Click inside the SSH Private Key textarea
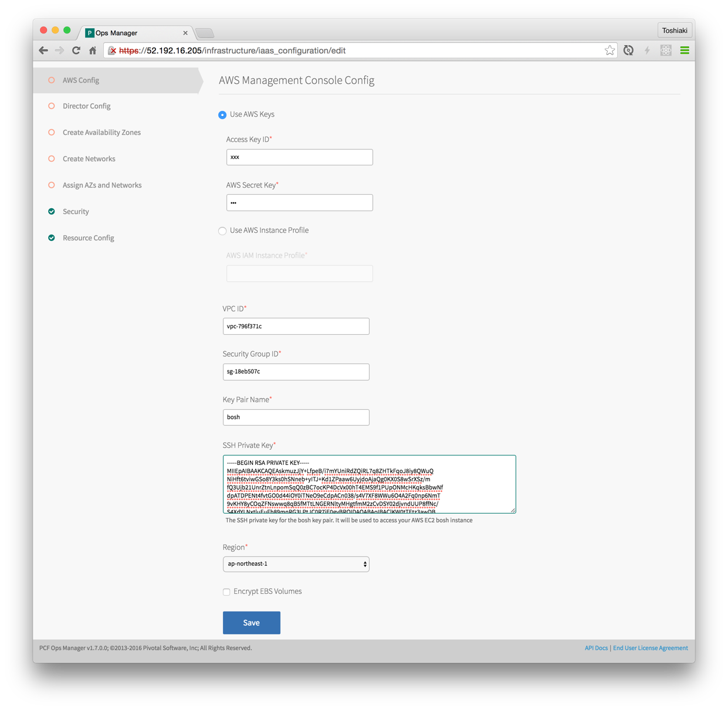Image resolution: width=728 pixels, height=710 pixels. click(369, 484)
